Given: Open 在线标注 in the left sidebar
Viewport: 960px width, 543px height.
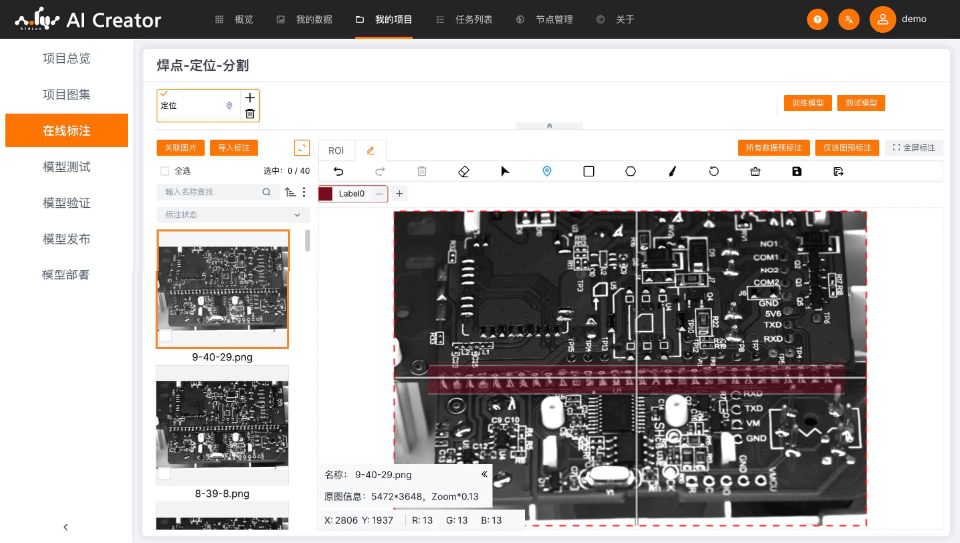Looking at the screenshot, I should 66,130.
